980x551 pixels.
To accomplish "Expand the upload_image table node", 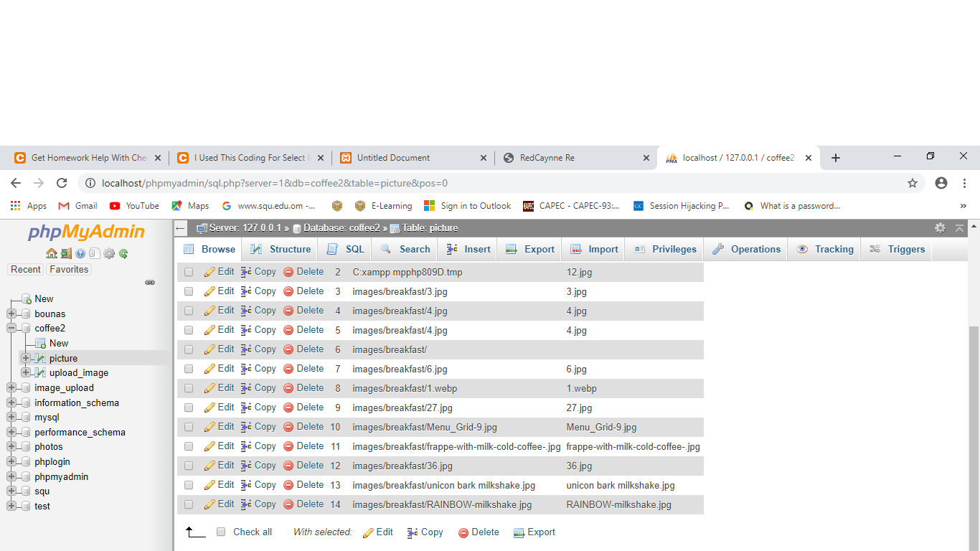I will (26, 373).
